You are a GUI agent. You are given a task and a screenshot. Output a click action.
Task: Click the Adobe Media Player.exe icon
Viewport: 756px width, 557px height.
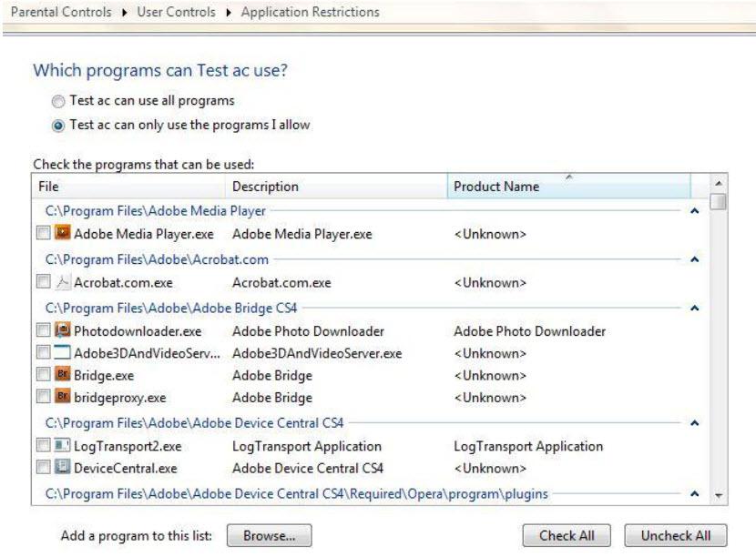(62, 233)
